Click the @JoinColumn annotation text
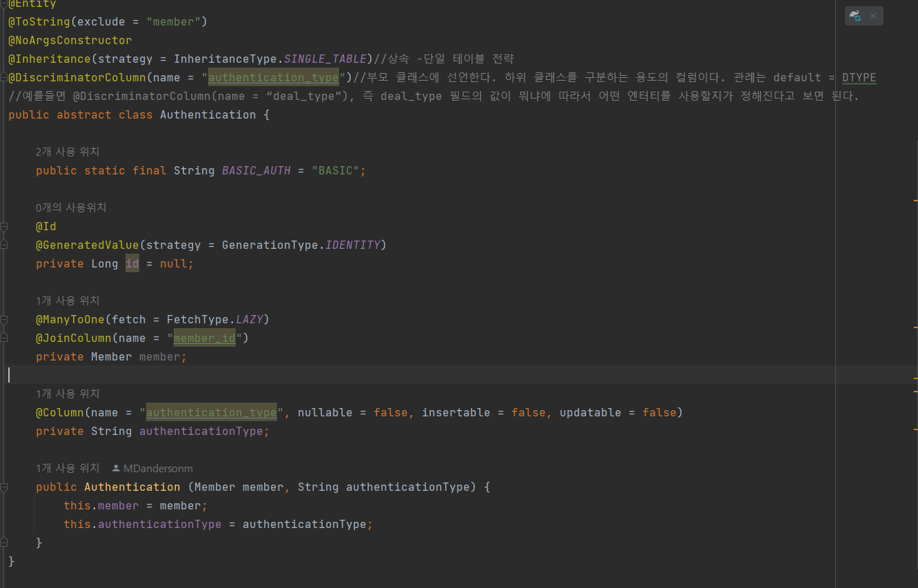This screenshot has height=588, width=918. [74, 338]
